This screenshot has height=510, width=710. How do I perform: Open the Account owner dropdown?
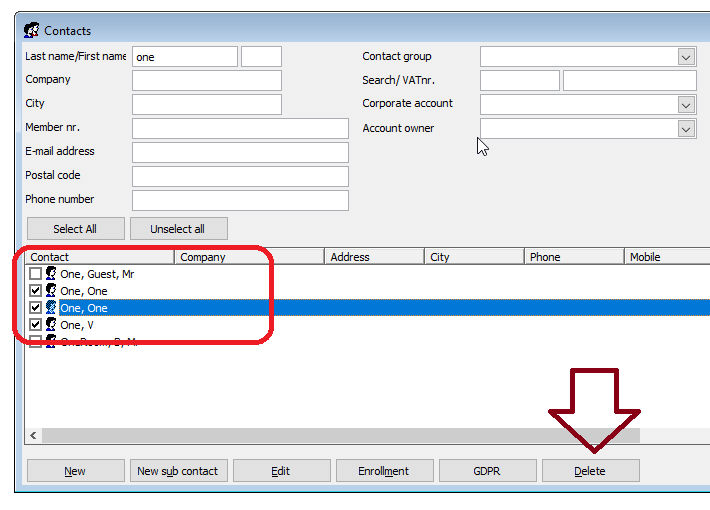pos(686,129)
